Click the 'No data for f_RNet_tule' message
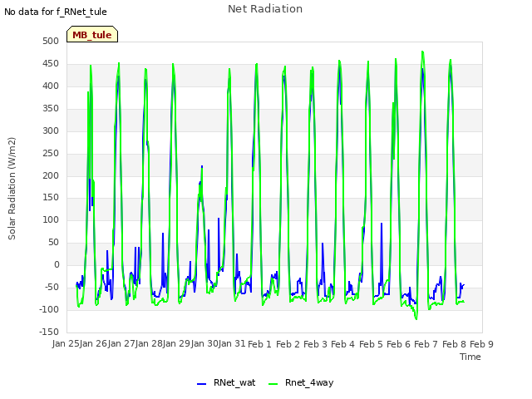 [56, 12]
